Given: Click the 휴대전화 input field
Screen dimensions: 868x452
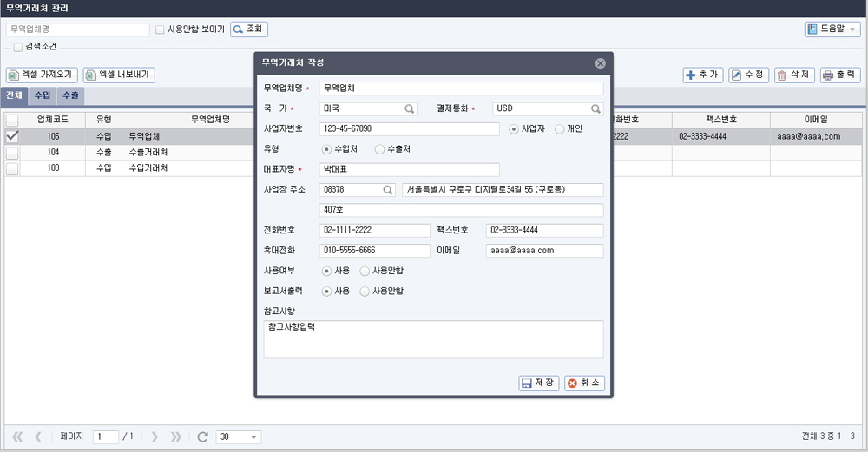Looking at the screenshot, I should point(375,251).
